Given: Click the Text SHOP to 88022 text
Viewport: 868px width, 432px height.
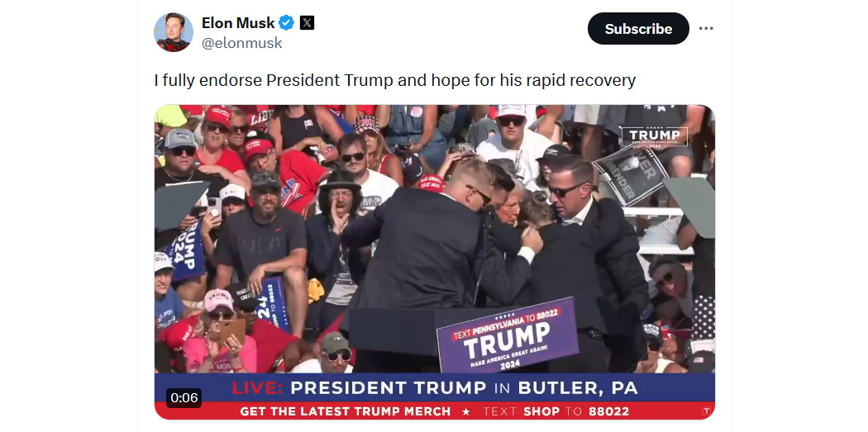Looking at the screenshot, I should (x=556, y=411).
